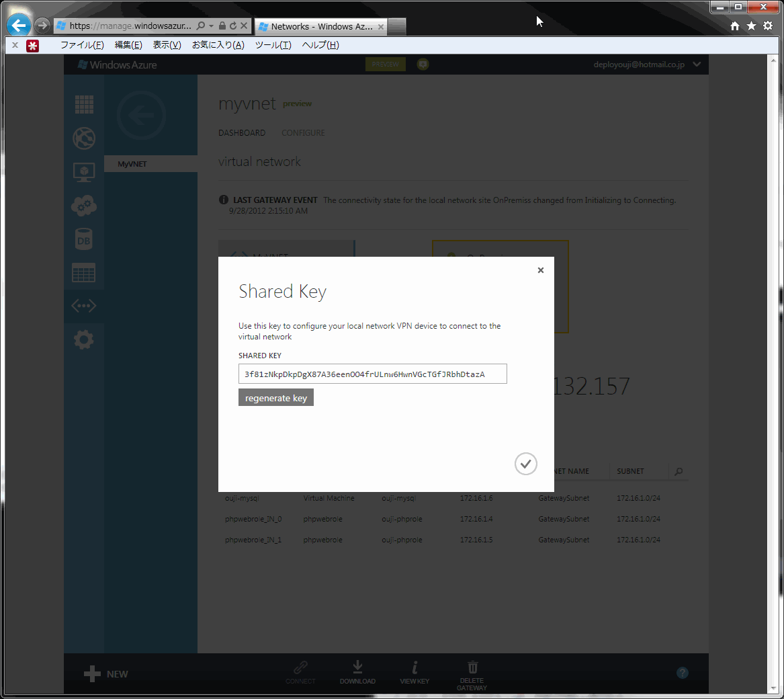Confirm the Shared Key dialog with checkmark
784x699 pixels.
525,464
